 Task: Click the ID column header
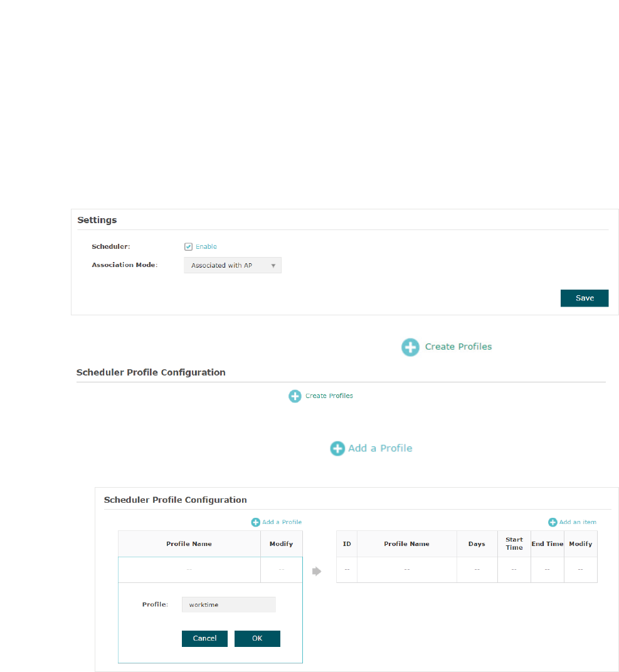(x=347, y=544)
